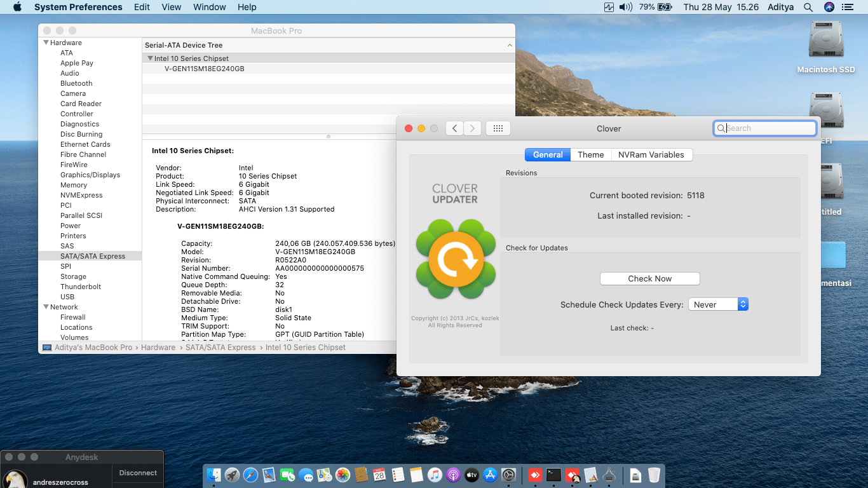Select Firewall under Network

coord(73,317)
